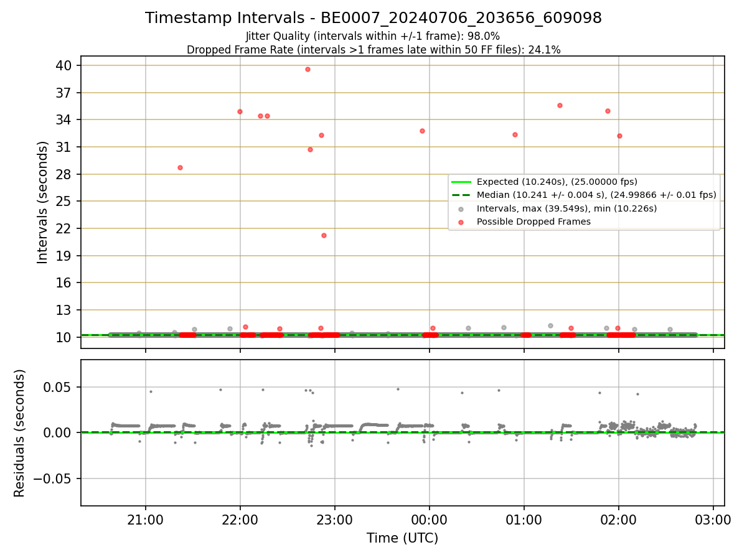Click the '25' y-axis tick label
The height and width of the screenshot is (560, 747).
click(x=65, y=201)
